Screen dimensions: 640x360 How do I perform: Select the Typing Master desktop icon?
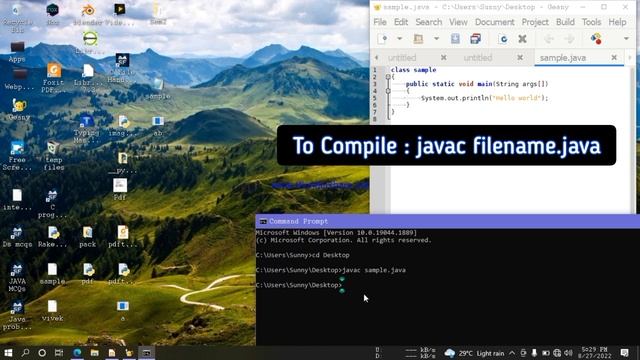87,129
